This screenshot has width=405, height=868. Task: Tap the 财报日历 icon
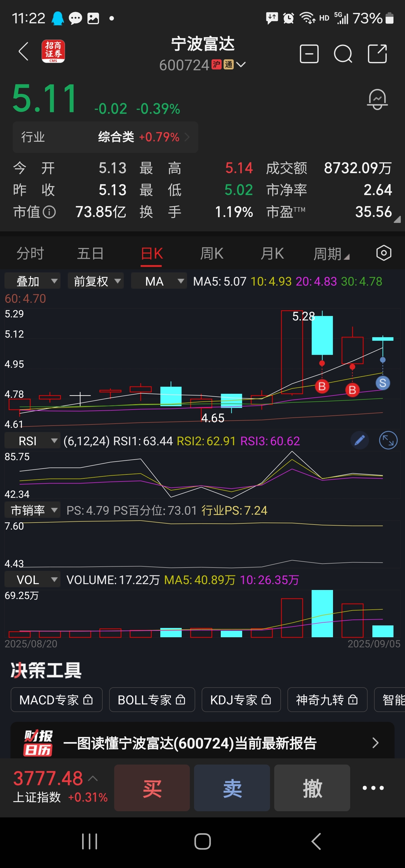38,743
